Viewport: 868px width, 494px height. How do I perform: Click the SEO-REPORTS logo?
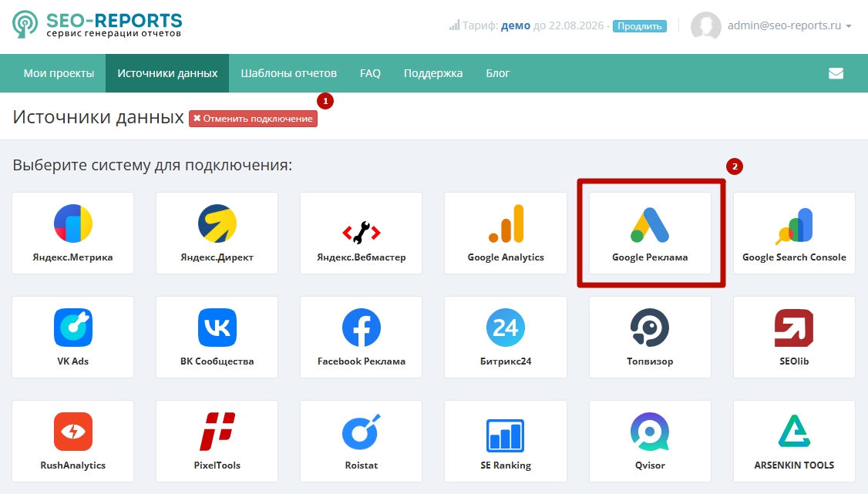click(x=97, y=25)
